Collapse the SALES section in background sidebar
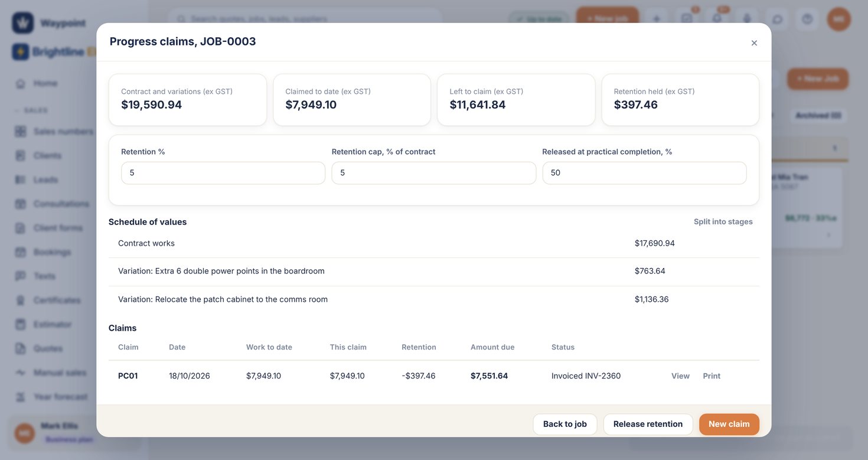Viewport: 868px width, 460px height. coord(32,110)
